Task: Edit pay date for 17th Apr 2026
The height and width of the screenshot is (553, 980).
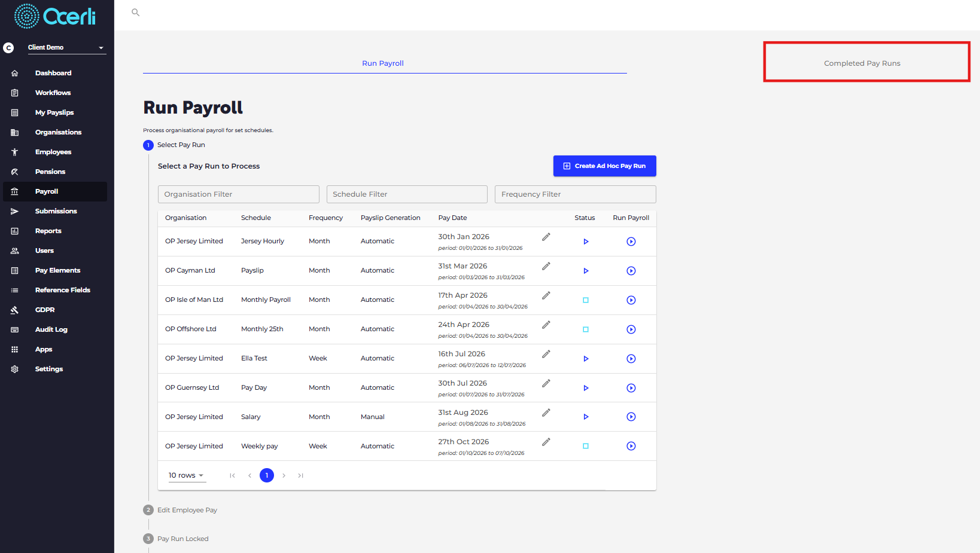Action: pos(546,296)
